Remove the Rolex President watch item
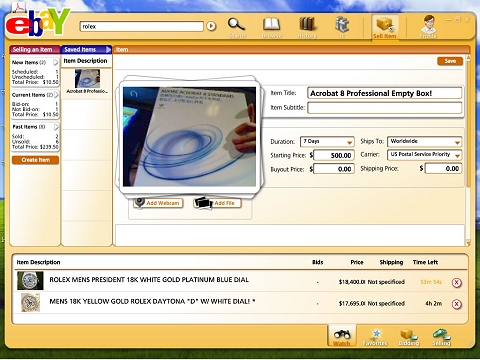The image size is (480, 360). coord(456,283)
